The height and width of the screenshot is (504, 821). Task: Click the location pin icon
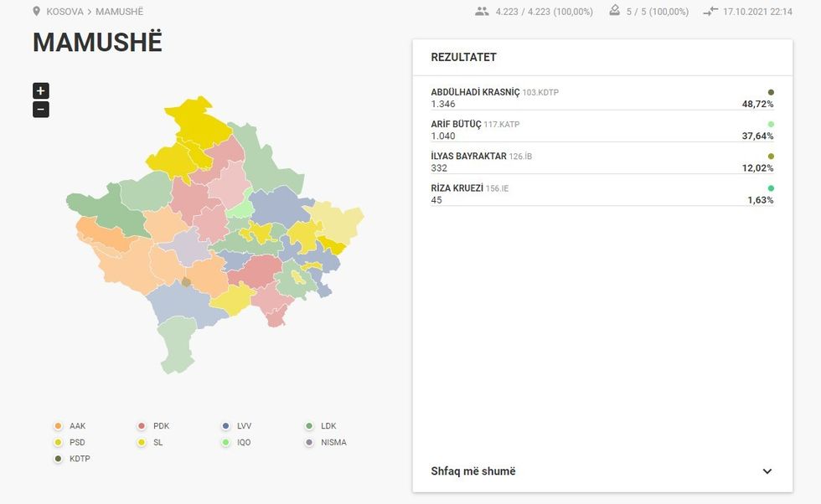[36, 12]
